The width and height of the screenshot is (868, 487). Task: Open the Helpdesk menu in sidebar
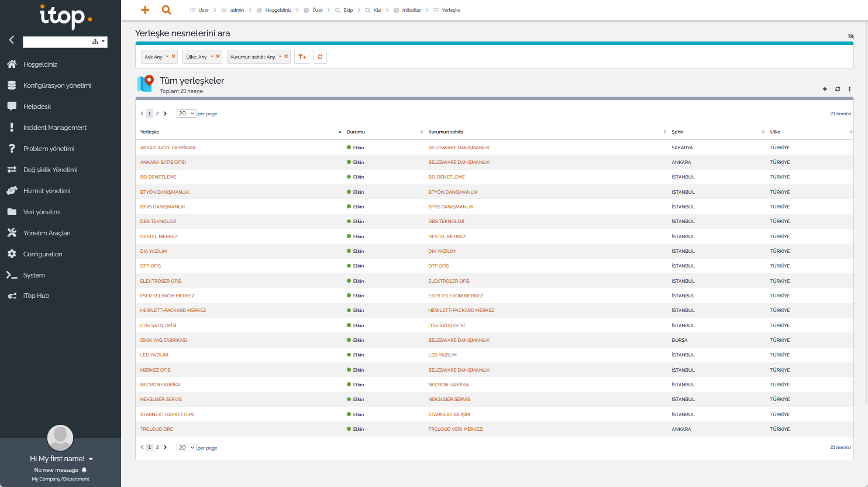click(x=37, y=107)
